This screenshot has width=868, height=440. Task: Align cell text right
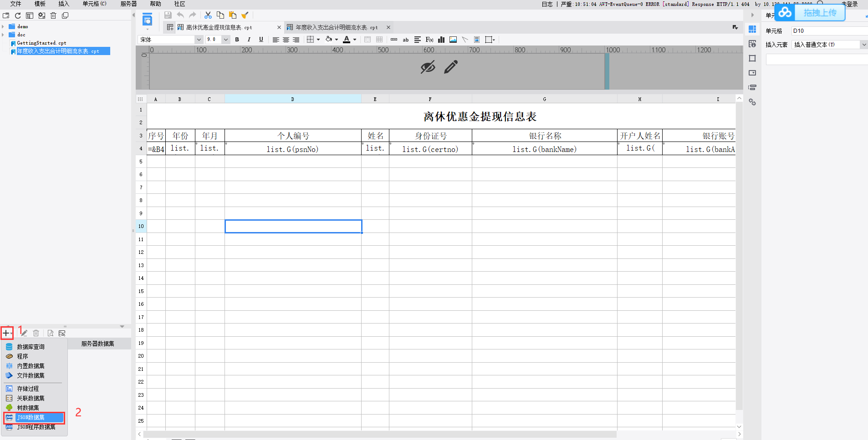[296, 40]
